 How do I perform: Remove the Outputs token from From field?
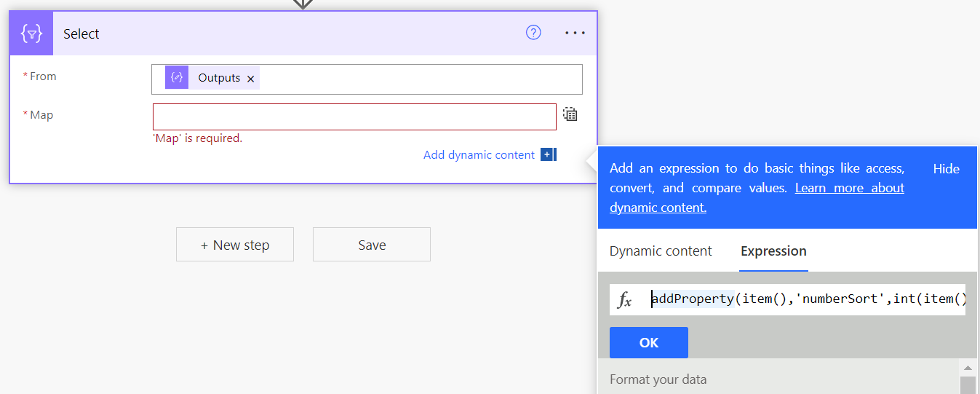tap(251, 79)
